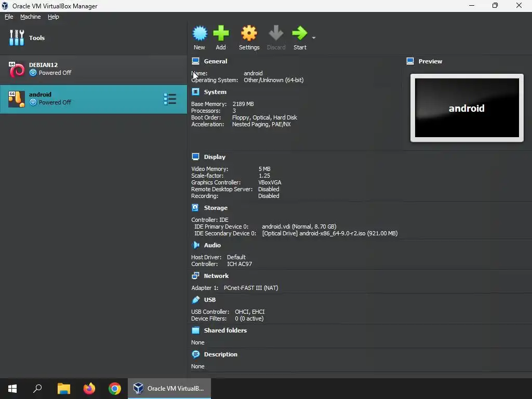Screen dimensions: 532x399
Task: Click the greyed Discard arrow icon
Action: coord(276,33)
